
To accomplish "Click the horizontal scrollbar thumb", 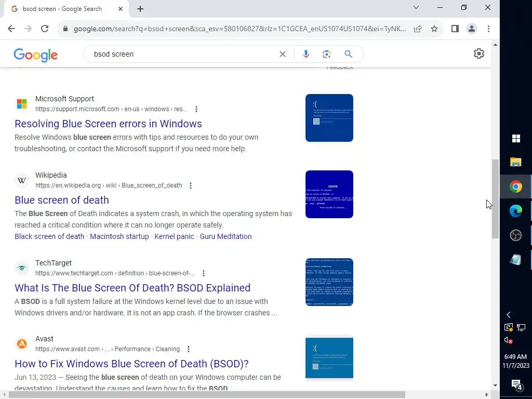I will point(207,395).
